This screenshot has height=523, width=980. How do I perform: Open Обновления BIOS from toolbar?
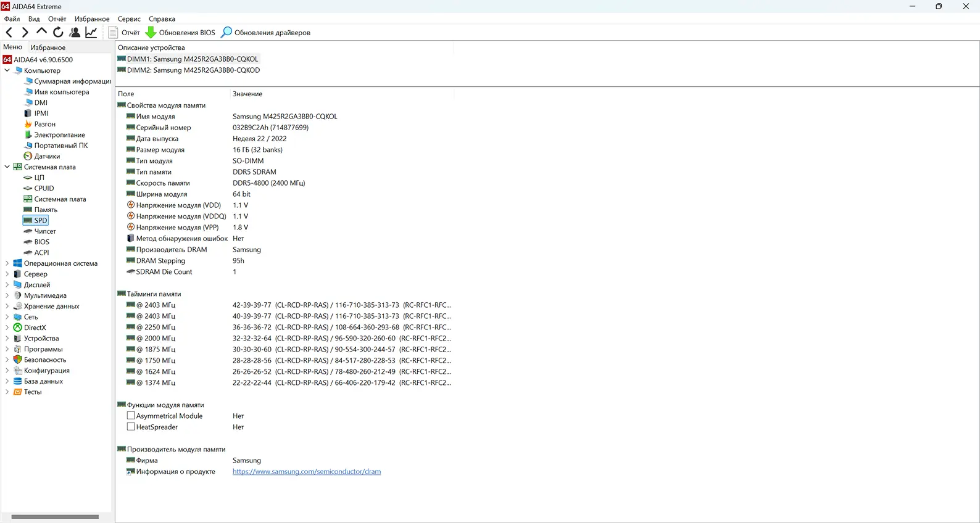point(180,33)
